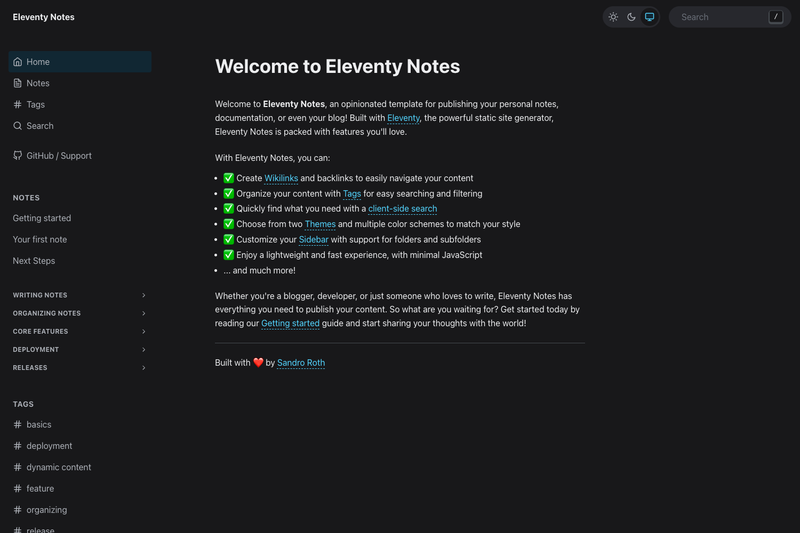The image size is (800, 533).
Task: Click the hash icon beside the deployment tag
Action: click(17, 446)
